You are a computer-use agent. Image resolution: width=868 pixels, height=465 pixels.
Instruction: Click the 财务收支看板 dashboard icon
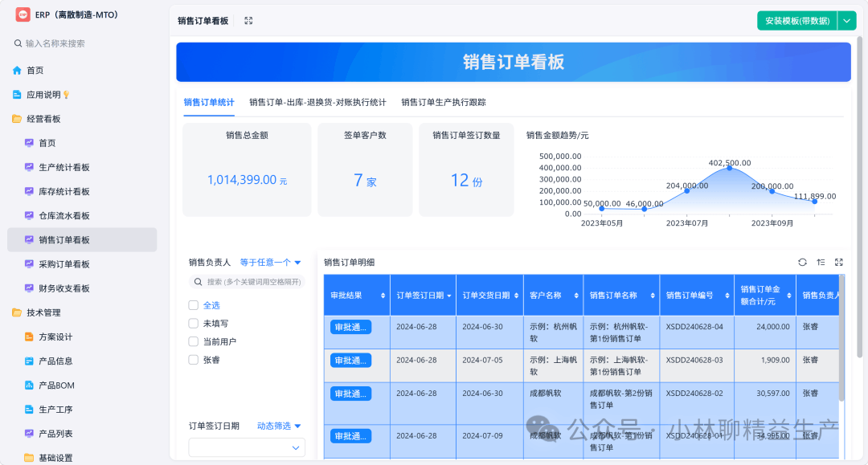30,288
